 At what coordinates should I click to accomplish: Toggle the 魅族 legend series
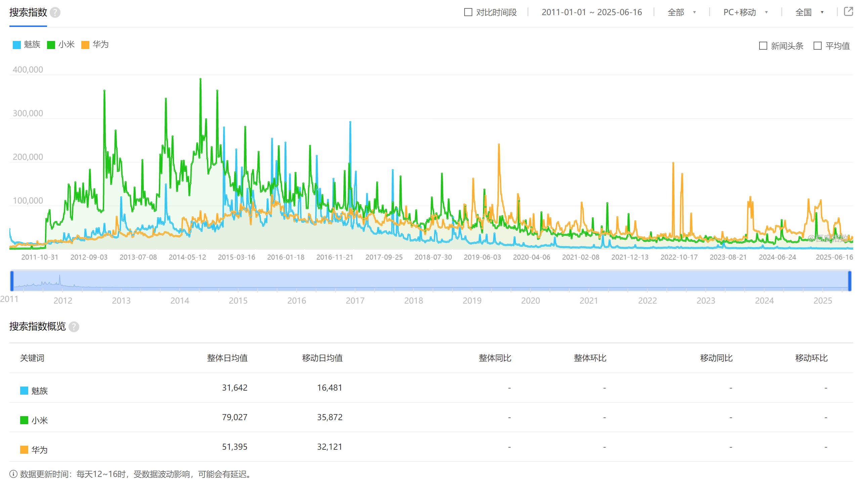[26, 44]
